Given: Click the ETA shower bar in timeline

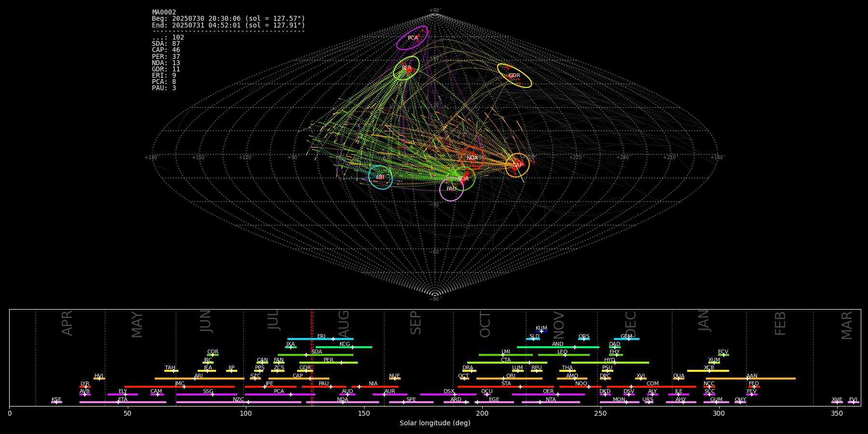Looking at the screenshot, I should click(x=123, y=402).
